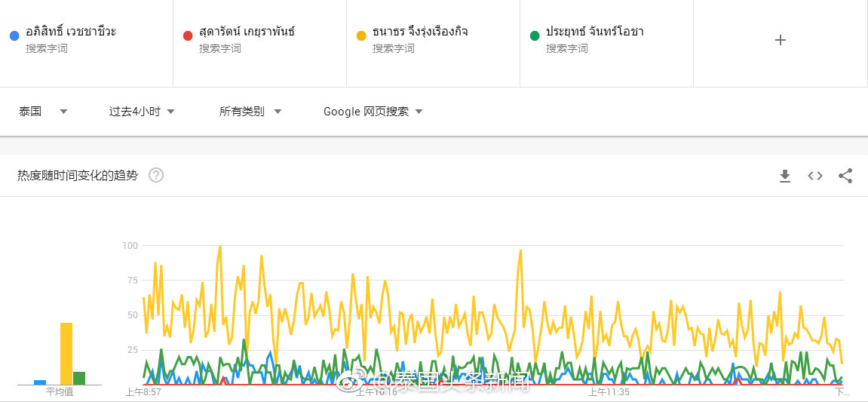Click the yellow dot for ธนาธร จึงรุ่งเรืองกิจ
Image resolution: width=868 pixels, height=402 pixels.
click(361, 35)
